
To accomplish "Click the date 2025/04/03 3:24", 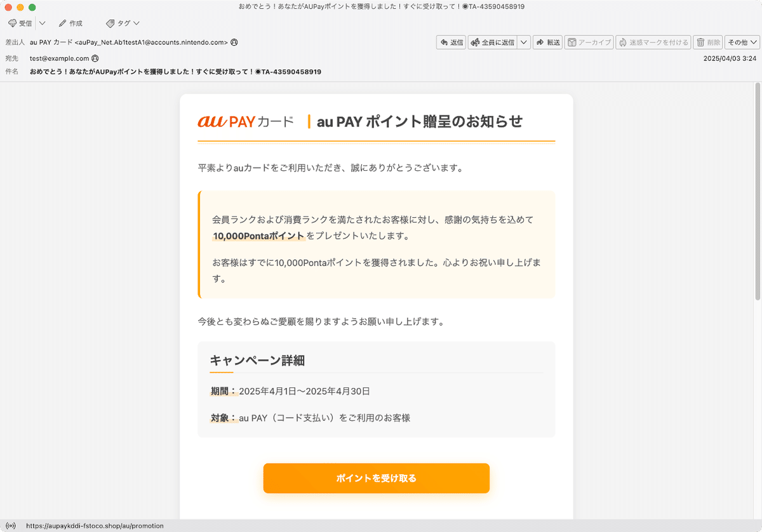I will pos(730,58).
